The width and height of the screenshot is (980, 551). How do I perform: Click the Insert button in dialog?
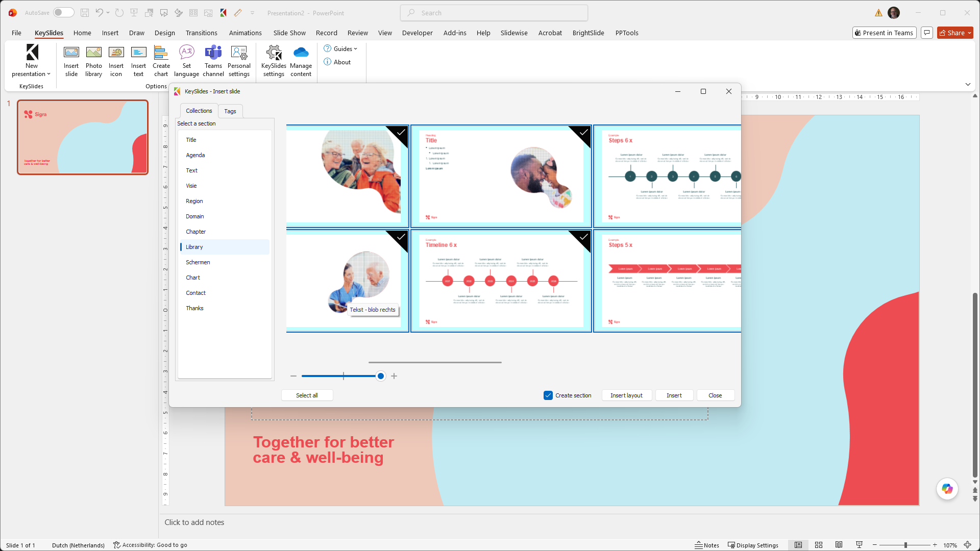point(674,395)
